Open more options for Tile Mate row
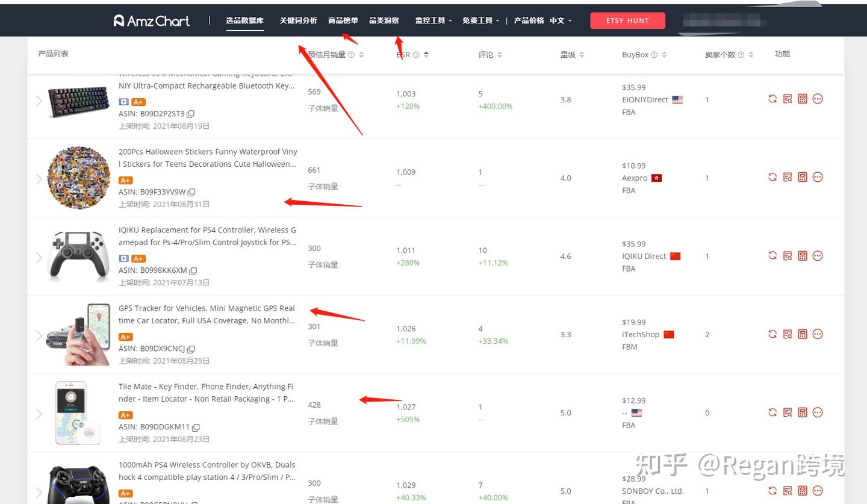867x504 pixels. click(818, 412)
